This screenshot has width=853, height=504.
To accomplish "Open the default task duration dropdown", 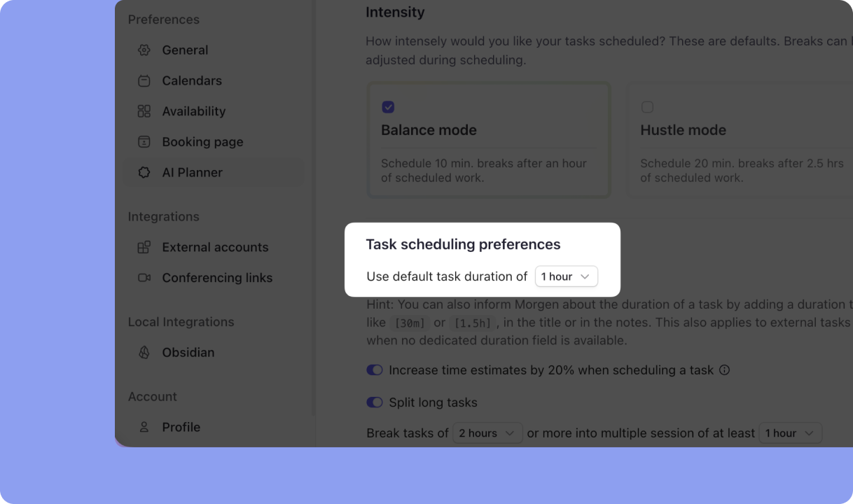I will pos(566,276).
